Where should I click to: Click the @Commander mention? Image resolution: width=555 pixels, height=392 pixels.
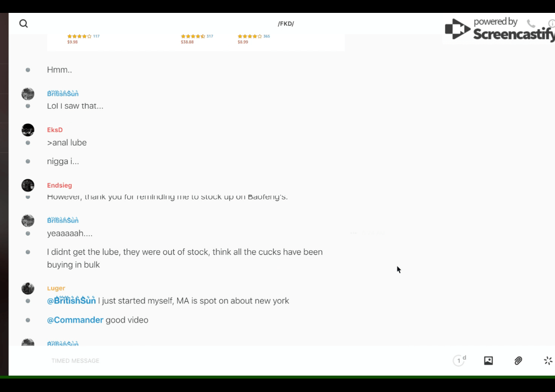(75, 320)
